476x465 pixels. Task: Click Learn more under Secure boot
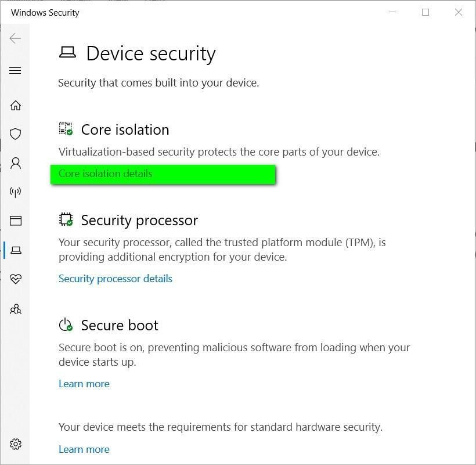click(84, 384)
